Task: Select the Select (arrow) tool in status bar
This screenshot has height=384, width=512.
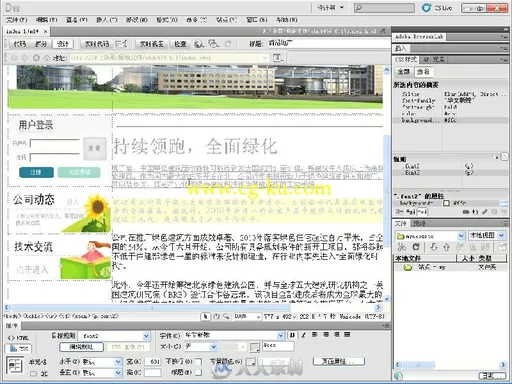Action: [x=205, y=316]
